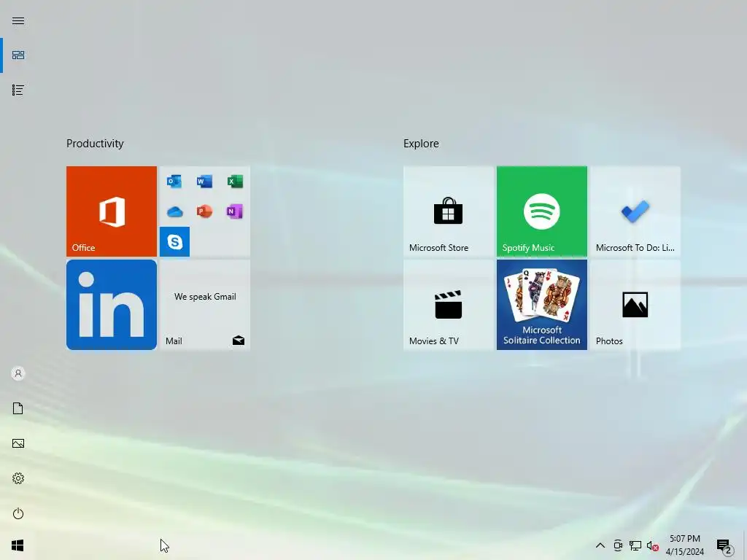Click the Explore group heading

421,144
